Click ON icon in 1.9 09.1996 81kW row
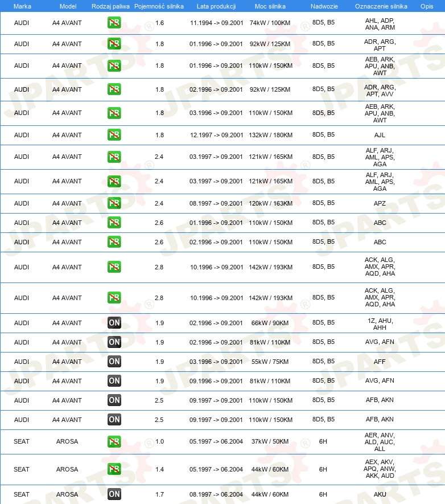The height and width of the screenshot is (504, 445). pos(114,380)
